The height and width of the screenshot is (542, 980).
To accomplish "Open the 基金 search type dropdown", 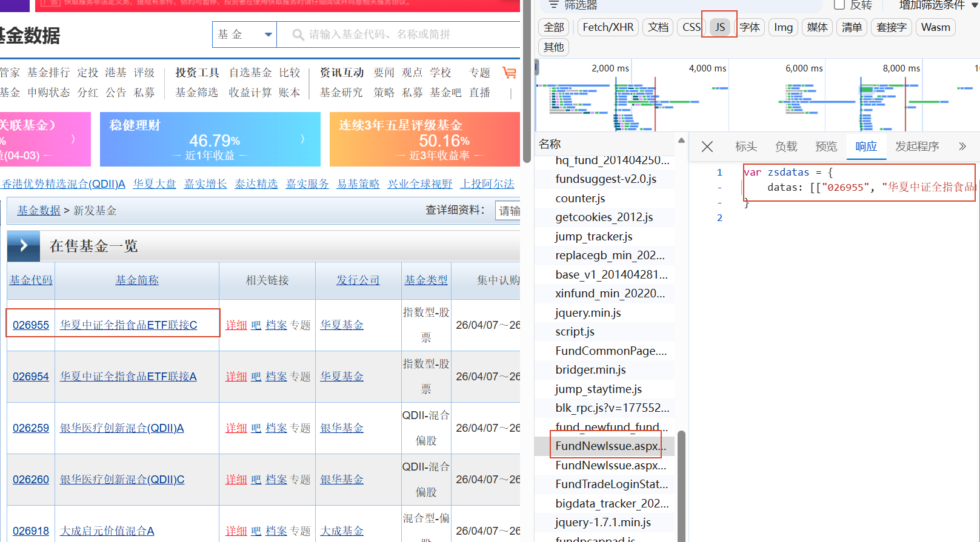I will point(244,35).
